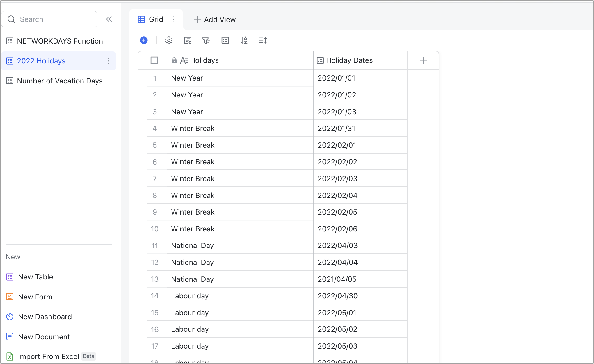Open the field settings gear icon
Viewport: 594px width, 364px height.
click(169, 40)
